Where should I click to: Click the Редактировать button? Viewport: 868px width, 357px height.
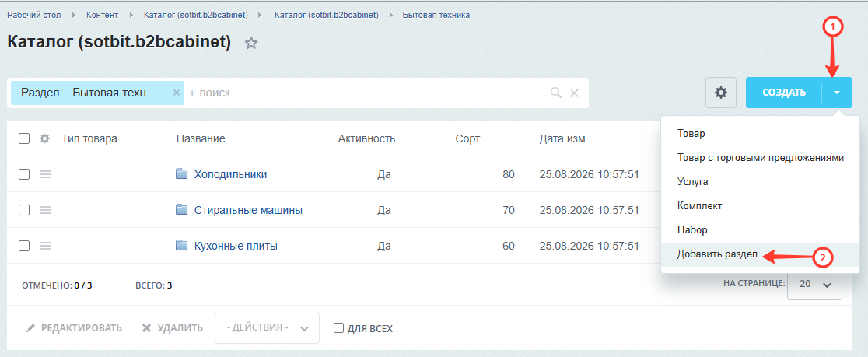74,328
